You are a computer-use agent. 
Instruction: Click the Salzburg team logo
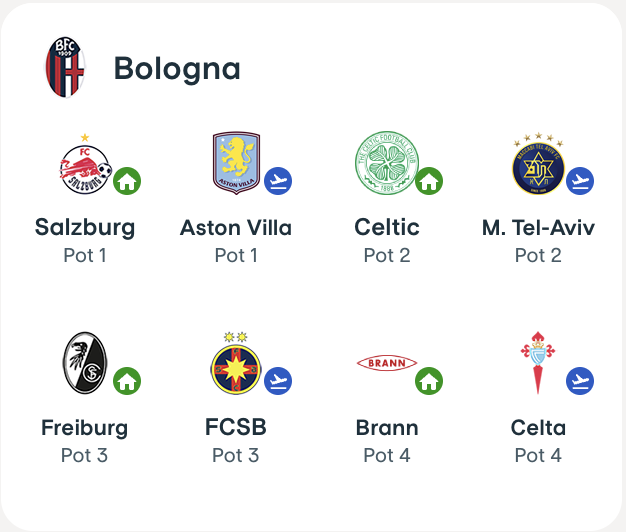[84, 165]
